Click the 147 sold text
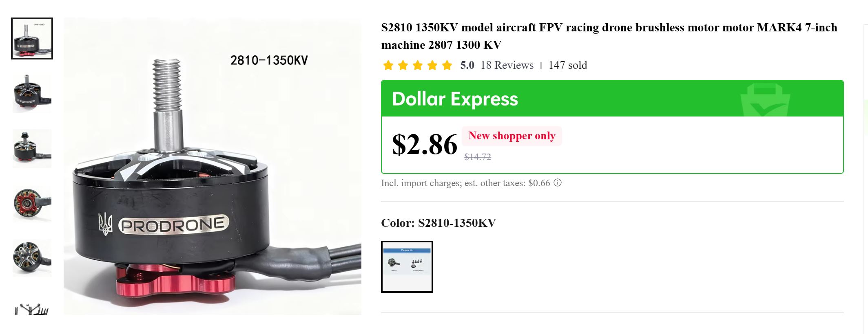This screenshot has height=334, width=868. tap(567, 65)
